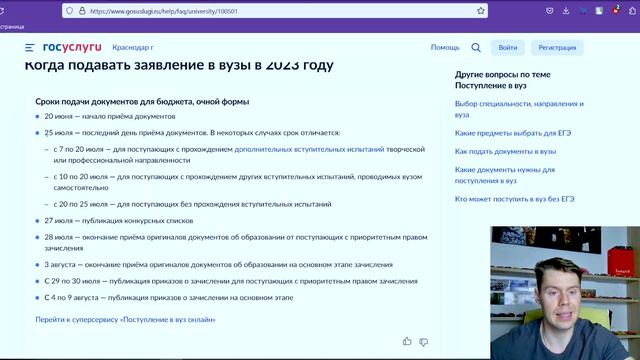Open the Помощь section
640x360 pixels.
coord(445,47)
